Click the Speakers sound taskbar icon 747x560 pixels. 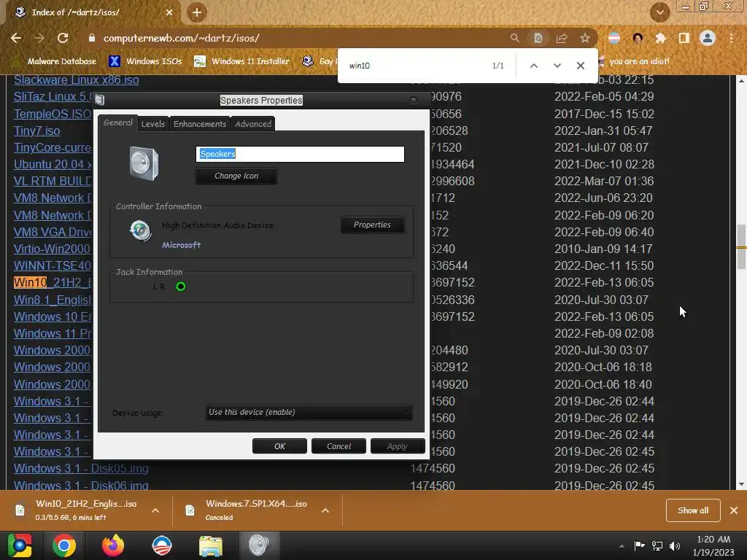pyautogui.click(x=259, y=545)
